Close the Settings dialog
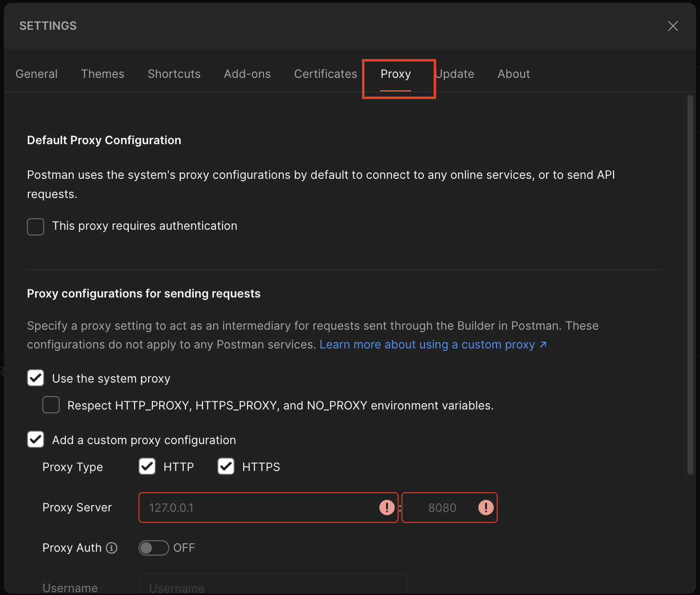 point(673,26)
